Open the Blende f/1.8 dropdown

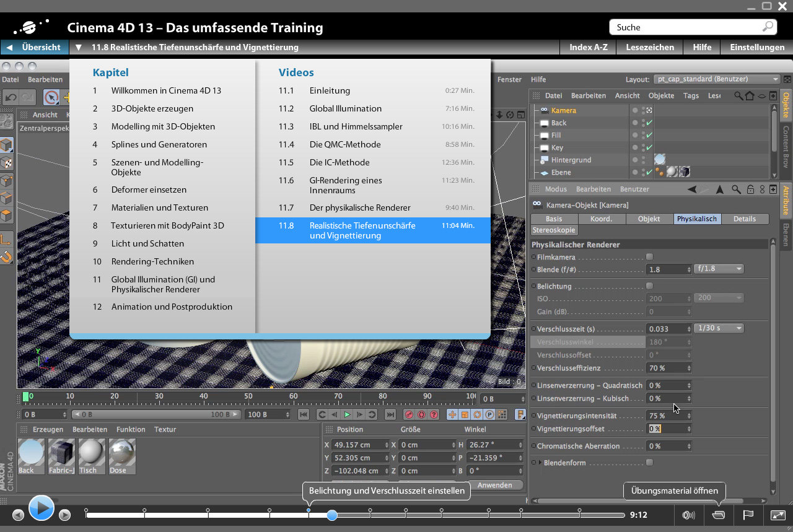click(718, 269)
